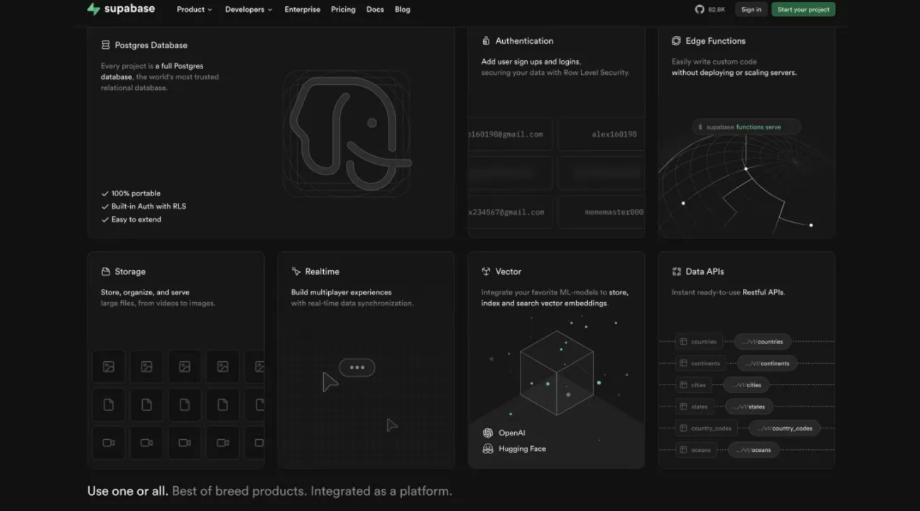Screen dimensions: 920x511
Task: Click the Storage card icon
Action: 106,271
